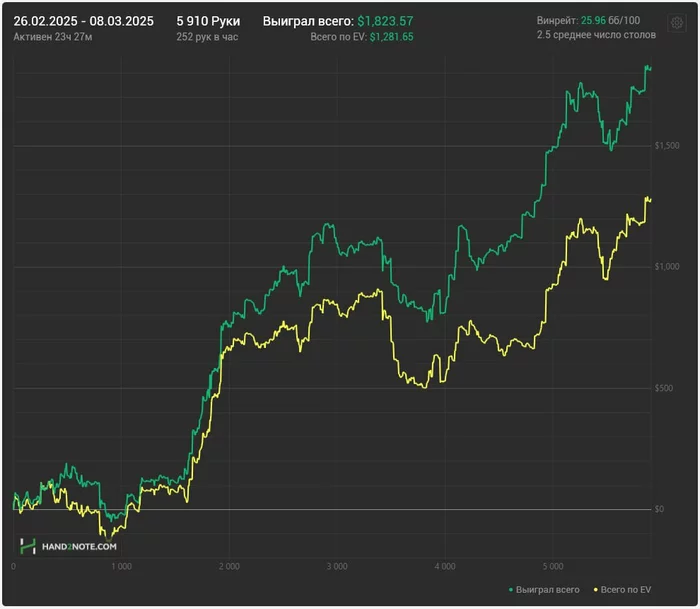Viewport: 700px width, 609px height.
Task: Click the Выиграл всего $1,823.57 value
Action: click(x=385, y=21)
